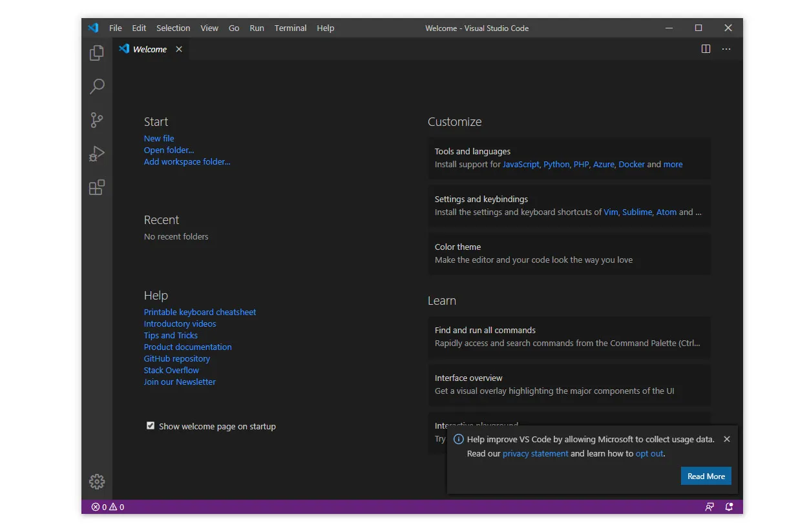
Task: Open the Terminal menu
Action: point(290,28)
